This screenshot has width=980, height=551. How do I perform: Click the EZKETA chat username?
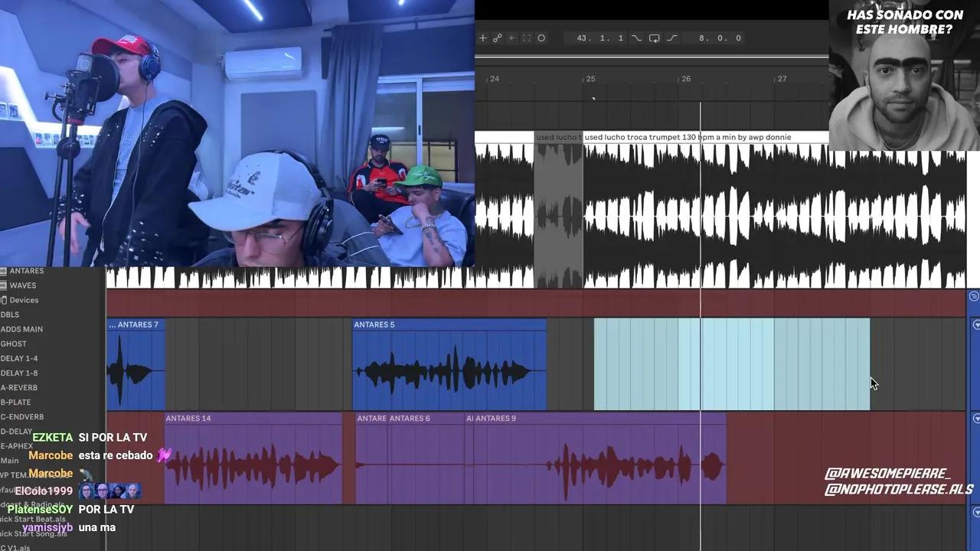pyautogui.click(x=53, y=438)
